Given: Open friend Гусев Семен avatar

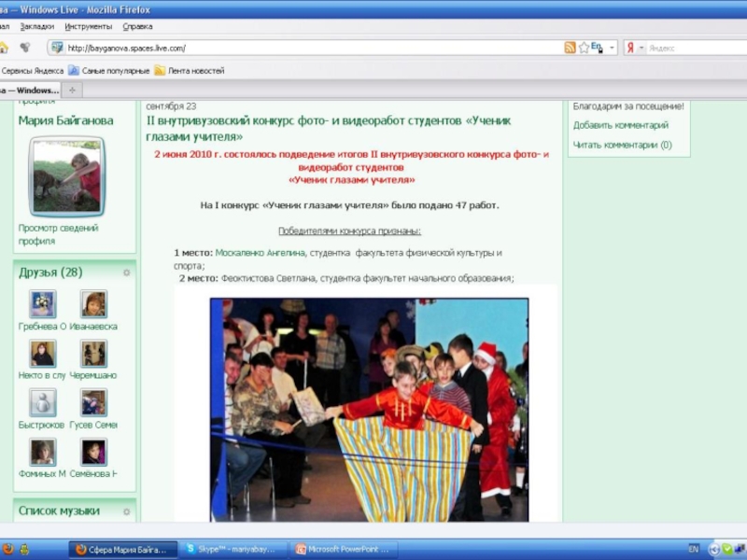Looking at the screenshot, I should point(93,402).
